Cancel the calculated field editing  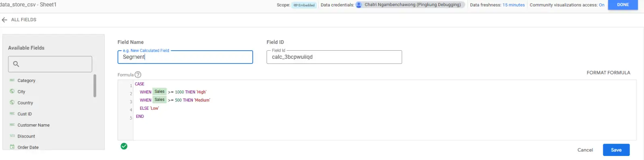click(585, 150)
